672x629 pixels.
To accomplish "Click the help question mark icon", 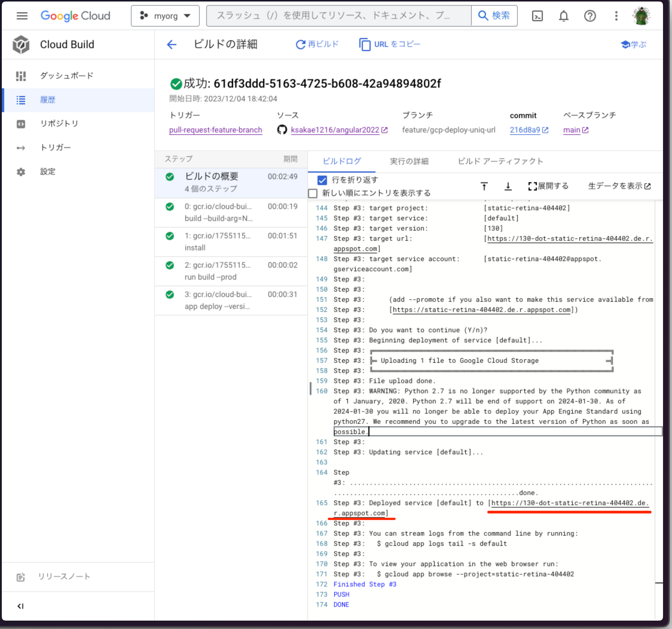I will 590,16.
